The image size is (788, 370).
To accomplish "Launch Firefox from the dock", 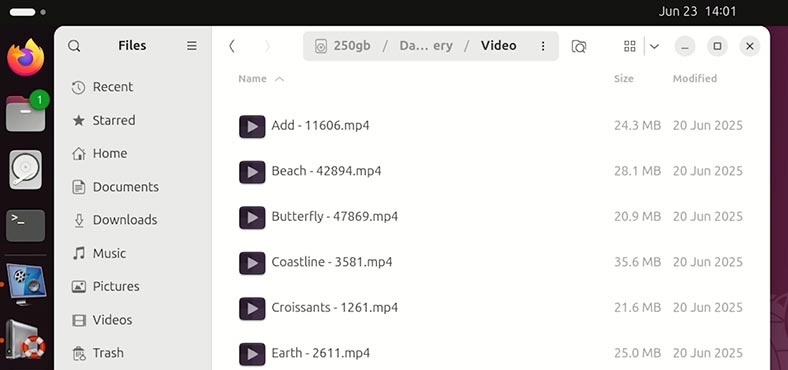I will pyautogui.click(x=26, y=58).
